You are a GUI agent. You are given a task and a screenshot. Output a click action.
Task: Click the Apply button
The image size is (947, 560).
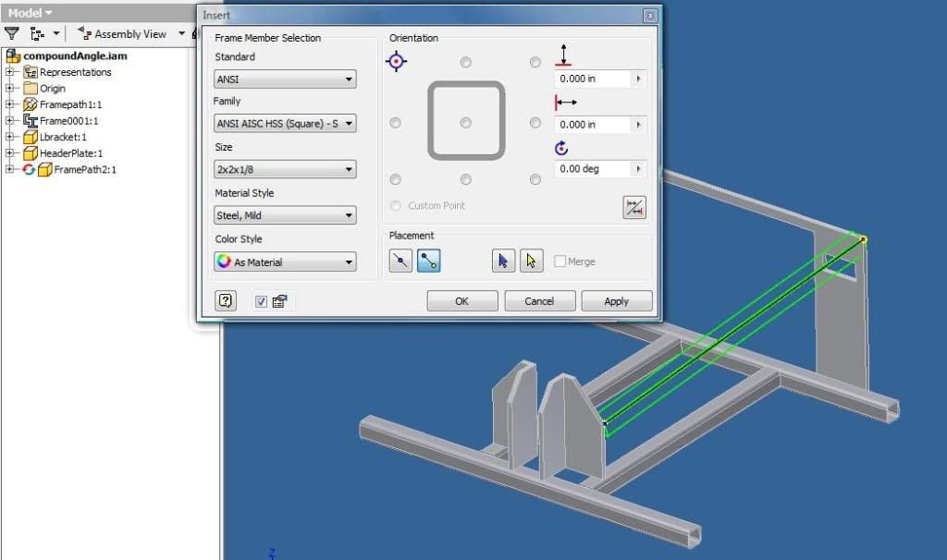click(616, 301)
